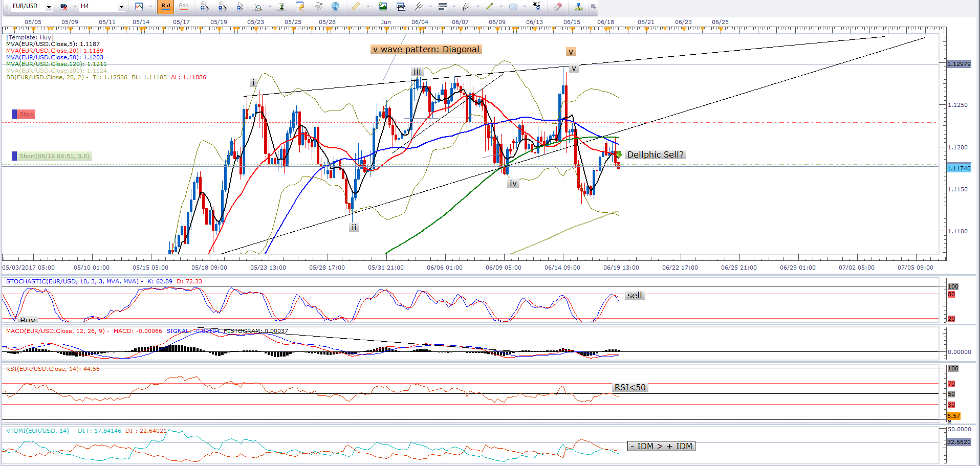Click the 1.11740 current price marker
The image size is (980, 466).
tap(959, 168)
